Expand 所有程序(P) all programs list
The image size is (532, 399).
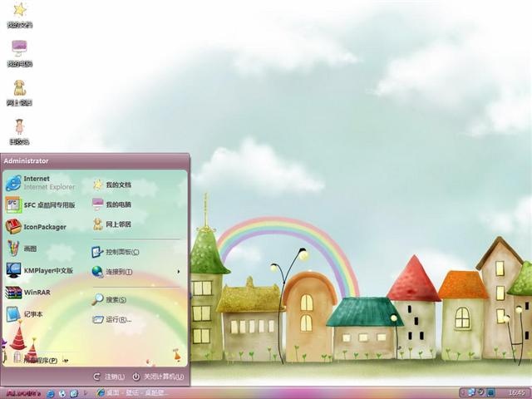tap(40, 360)
